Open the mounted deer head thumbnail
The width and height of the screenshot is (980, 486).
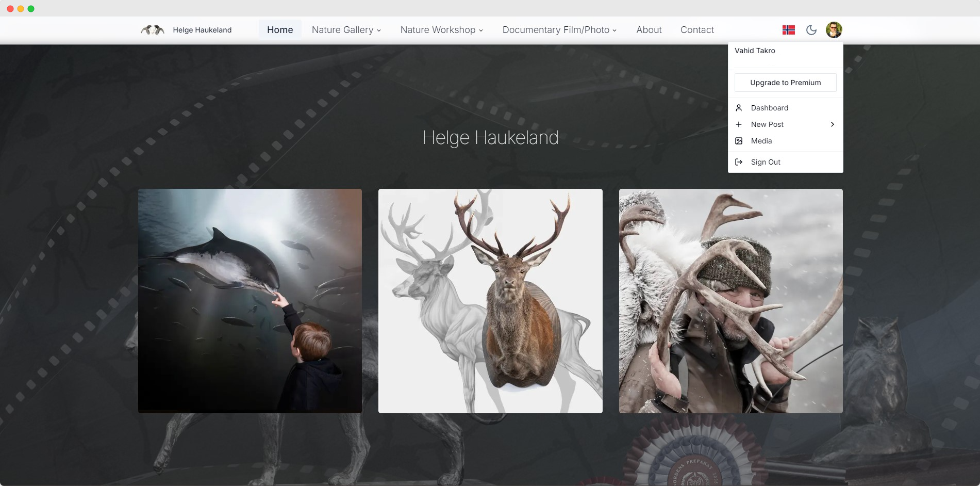click(x=490, y=301)
